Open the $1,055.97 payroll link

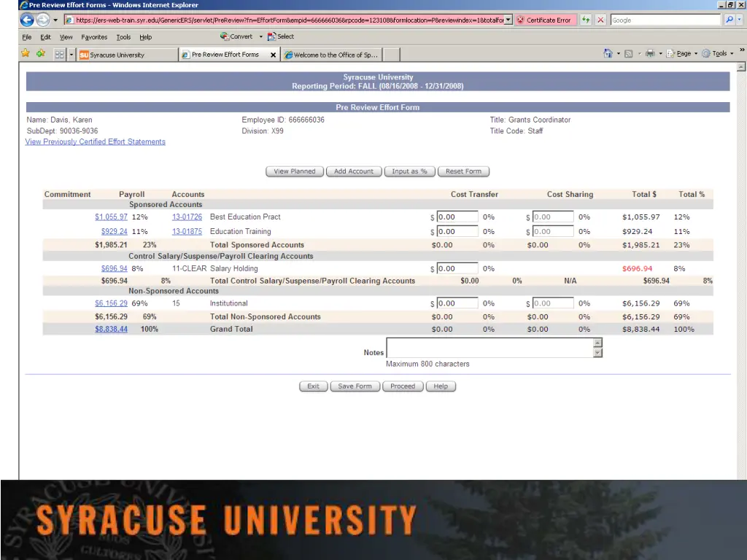111,217
